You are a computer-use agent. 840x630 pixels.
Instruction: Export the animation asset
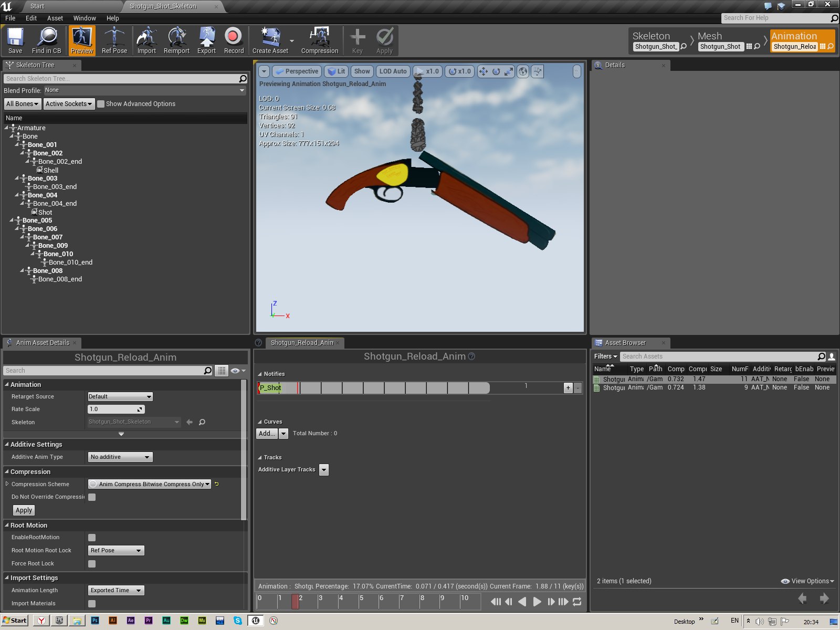(206, 41)
